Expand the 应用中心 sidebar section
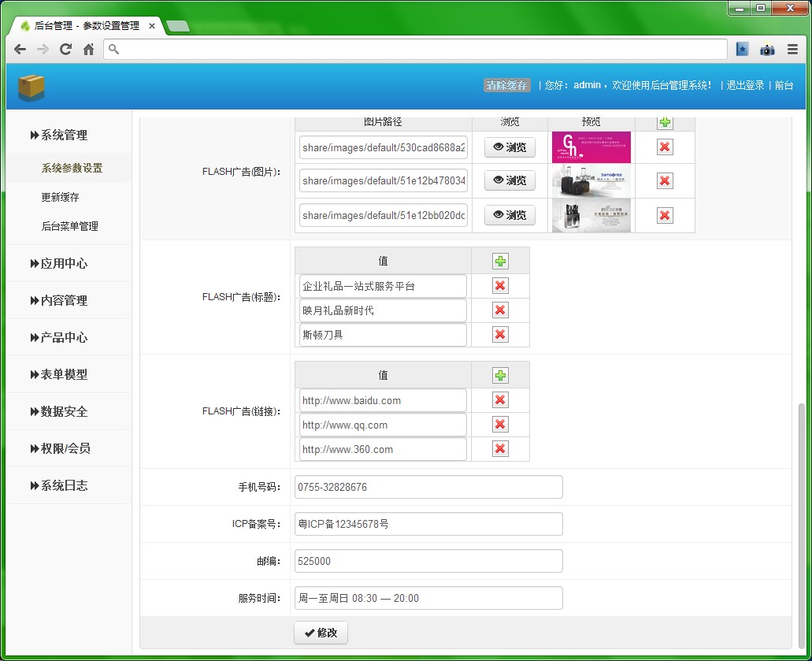 (65, 263)
